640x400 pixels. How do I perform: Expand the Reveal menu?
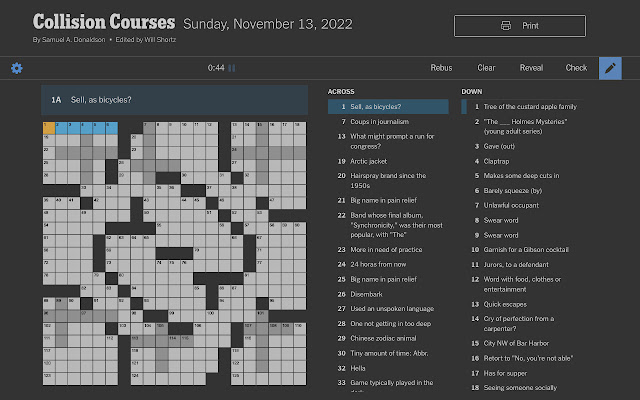[532, 68]
